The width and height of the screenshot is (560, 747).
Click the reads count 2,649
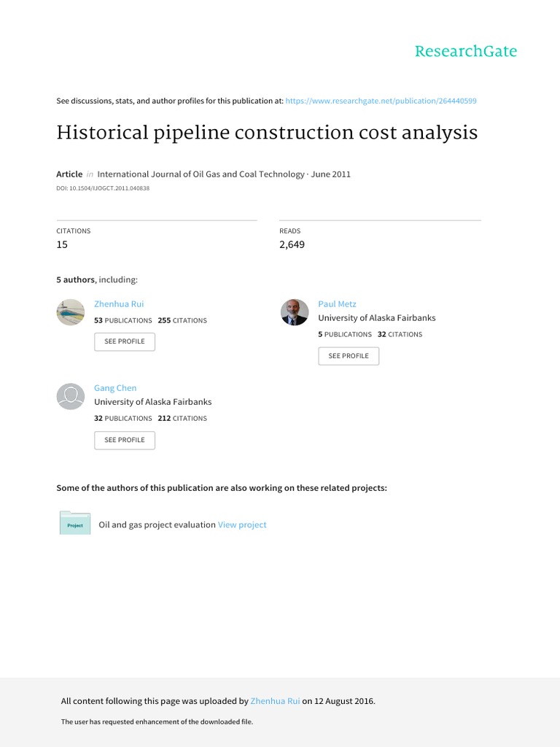tap(292, 245)
